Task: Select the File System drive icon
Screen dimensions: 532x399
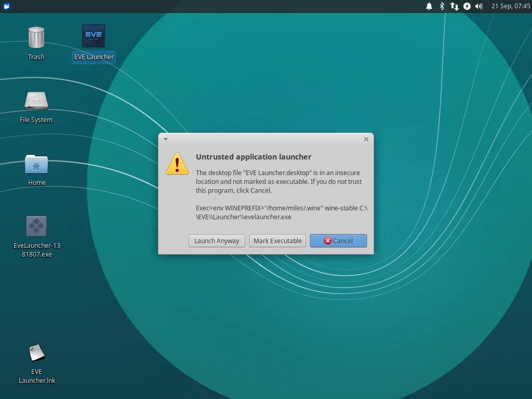Action: point(36,101)
